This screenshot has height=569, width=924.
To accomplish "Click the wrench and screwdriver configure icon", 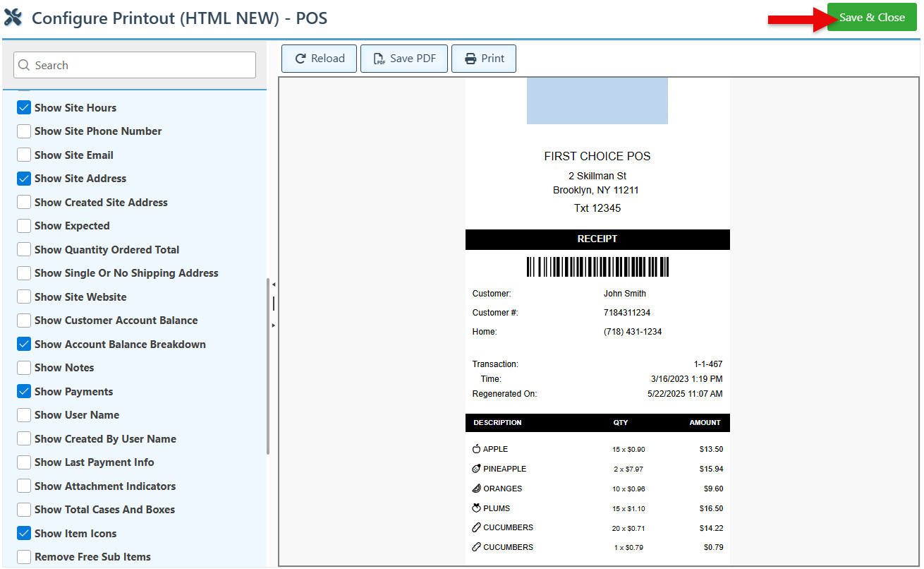I will (13, 18).
